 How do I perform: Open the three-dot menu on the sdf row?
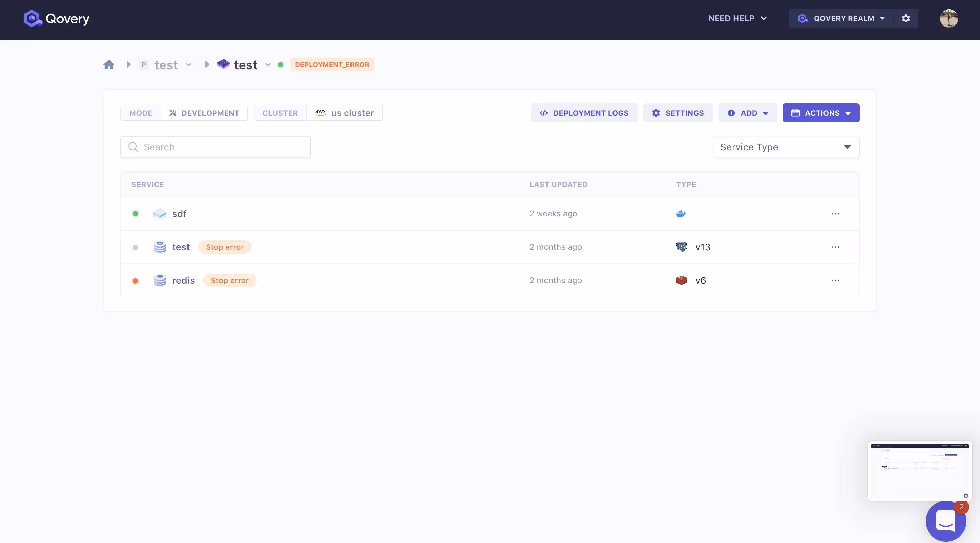click(835, 213)
